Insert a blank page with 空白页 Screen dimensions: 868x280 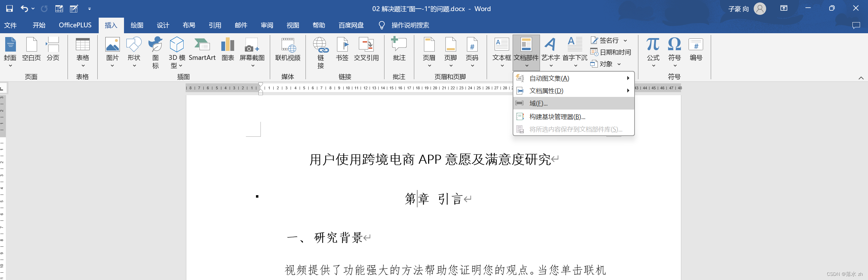32,49
